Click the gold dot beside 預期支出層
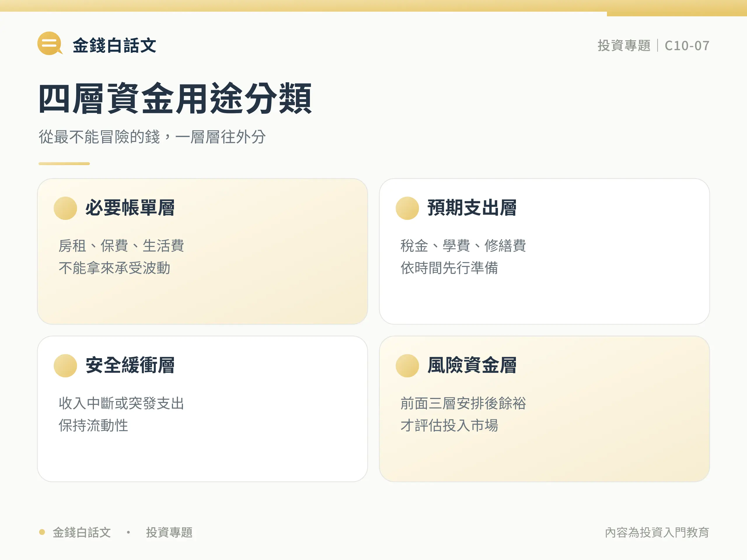The width and height of the screenshot is (747, 560). (x=407, y=208)
